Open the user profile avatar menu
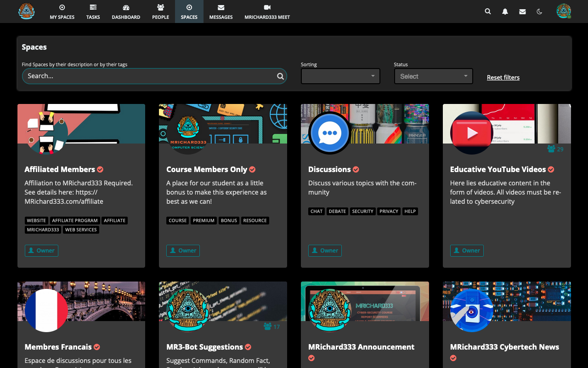This screenshot has width=588, height=368. coord(563,11)
